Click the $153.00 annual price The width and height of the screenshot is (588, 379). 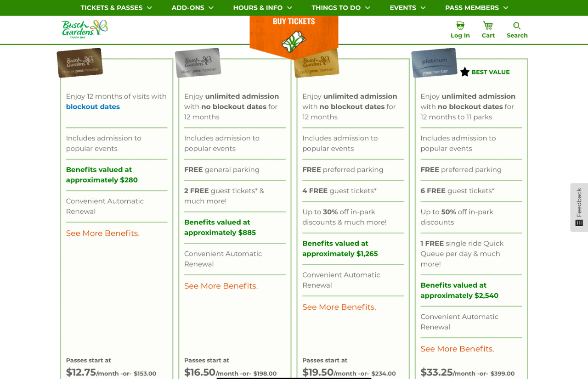[x=145, y=374]
